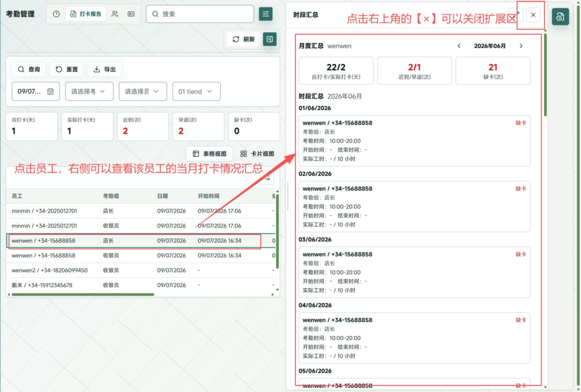The height and width of the screenshot is (392, 581).
Task: Select the wenwen 店长 row
Action: (x=141, y=241)
